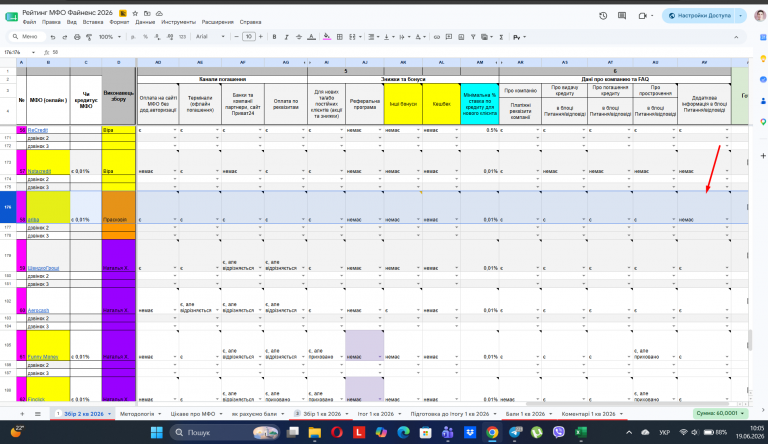Open text color picker

(312, 37)
